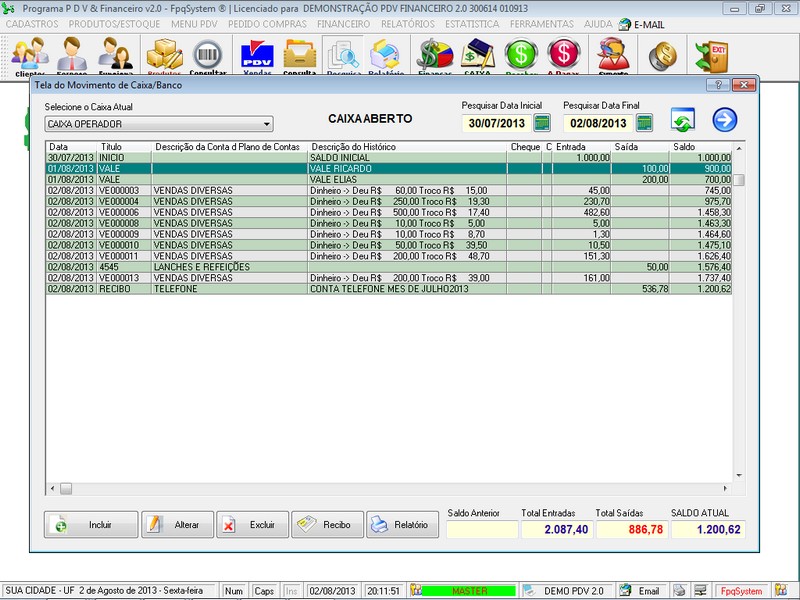Open the Clientes toolbar icon
Viewport: 800px width, 600px height.
click(x=29, y=56)
